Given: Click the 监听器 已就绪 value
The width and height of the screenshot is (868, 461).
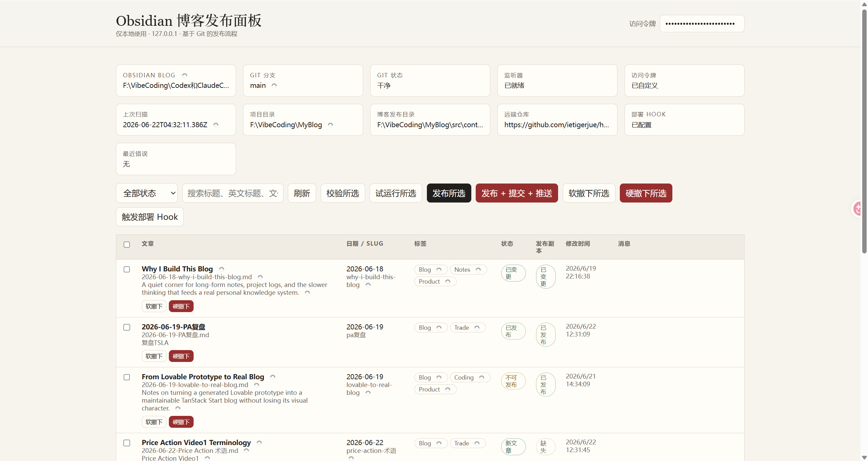Looking at the screenshot, I should (514, 85).
